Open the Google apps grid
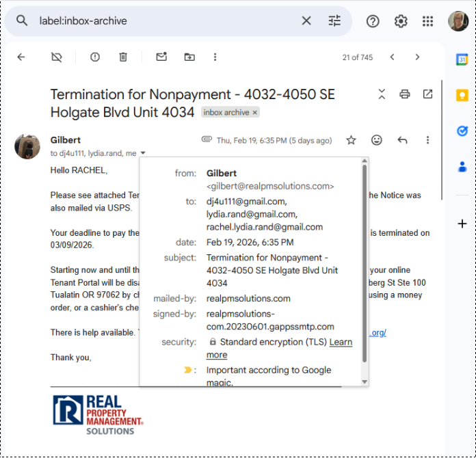The width and height of the screenshot is (476, 458). [428, 21]
